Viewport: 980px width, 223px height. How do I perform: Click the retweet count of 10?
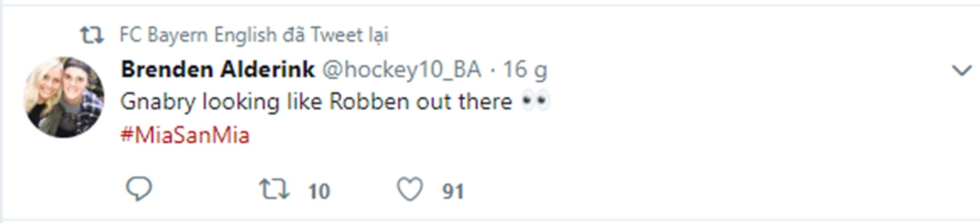(x=319, y=191)
